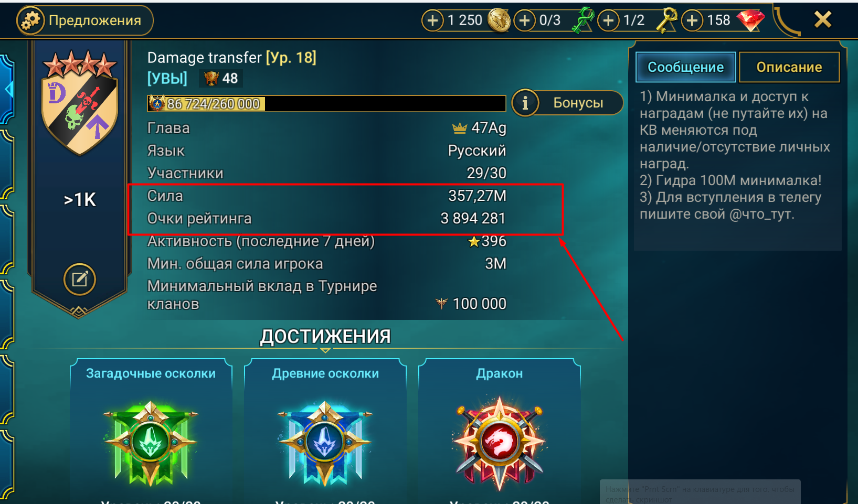Add green keys with plus next to 0/3
Viewport: 858px width, 504px height.
point(524,20)
